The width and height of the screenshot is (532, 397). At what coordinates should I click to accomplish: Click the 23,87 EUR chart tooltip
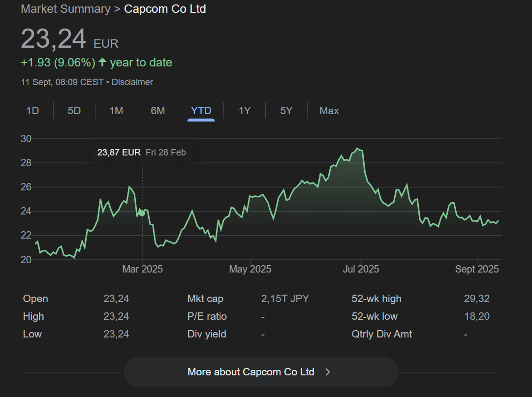tap(141, 153)
